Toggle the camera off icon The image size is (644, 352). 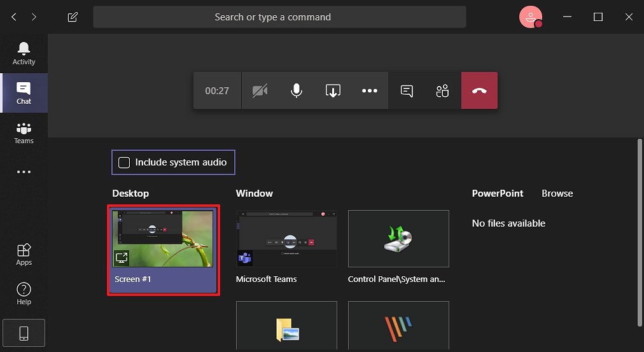(260, 91)
